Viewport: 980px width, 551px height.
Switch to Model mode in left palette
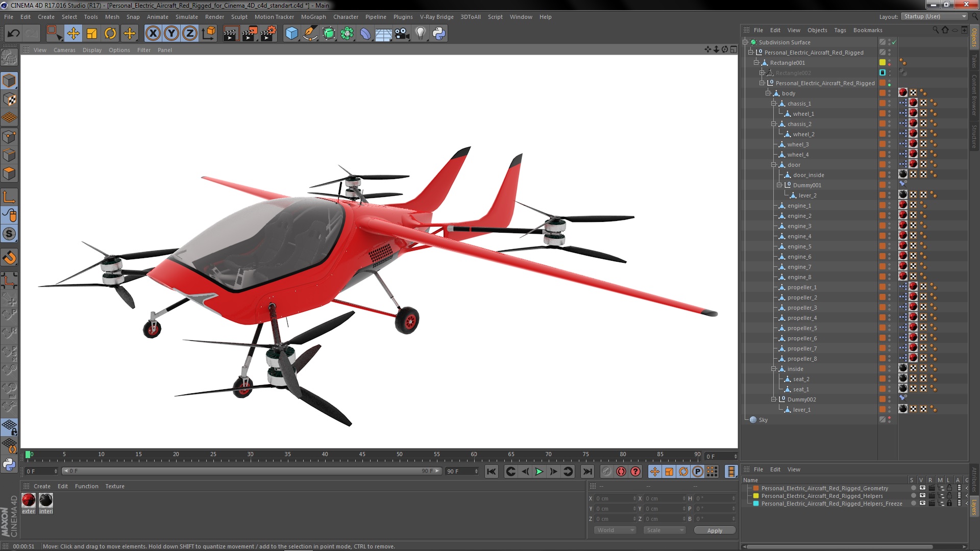click(9, 81)
